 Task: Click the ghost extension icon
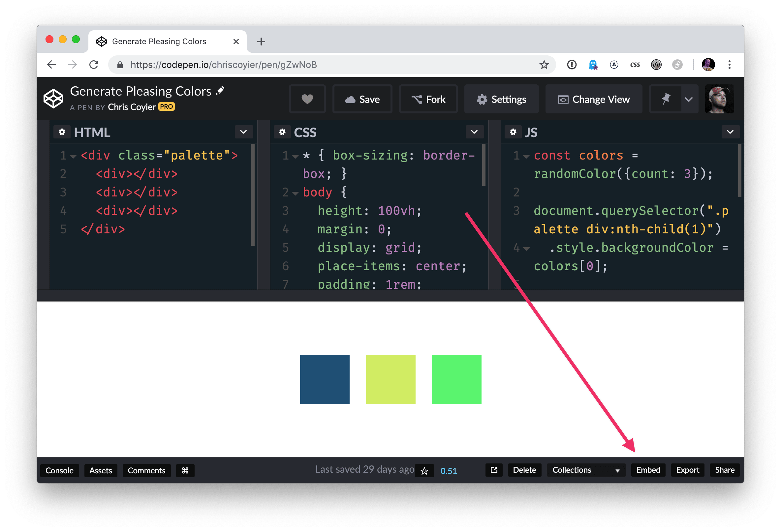coord(593,65)
